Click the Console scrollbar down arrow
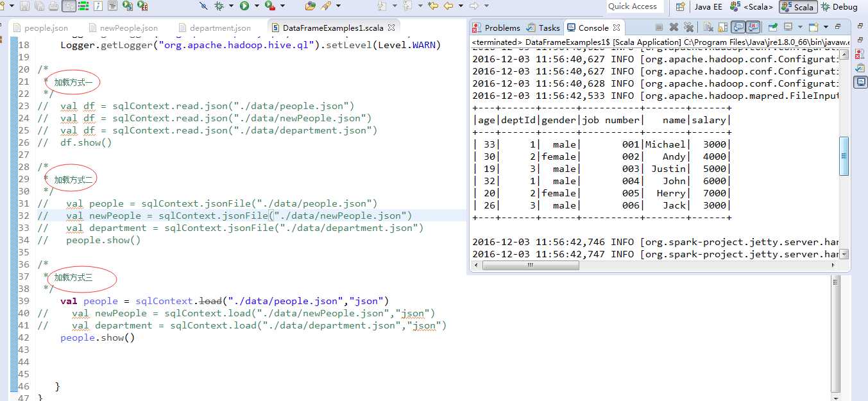Viewport: 868px width, 401px height. click(x=844, y=255)
